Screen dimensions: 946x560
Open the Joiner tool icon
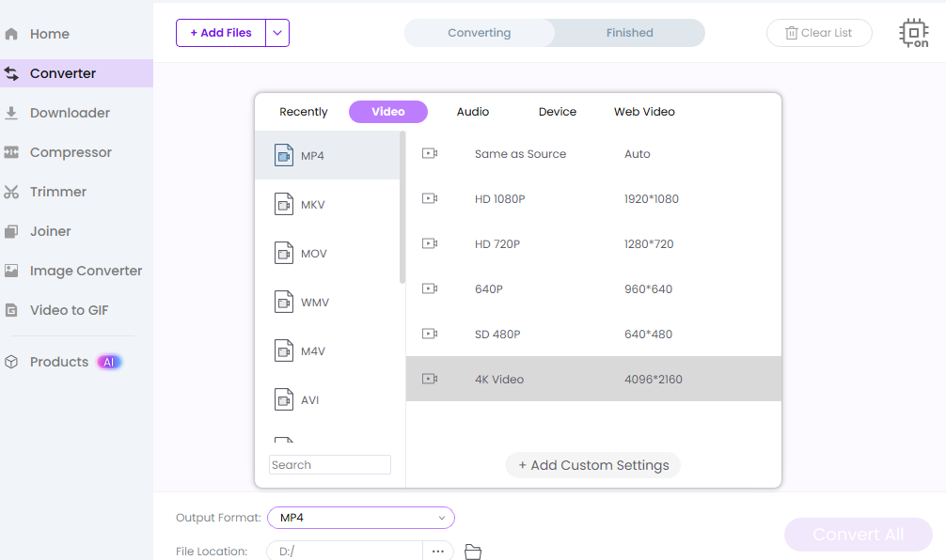[11, 231]
